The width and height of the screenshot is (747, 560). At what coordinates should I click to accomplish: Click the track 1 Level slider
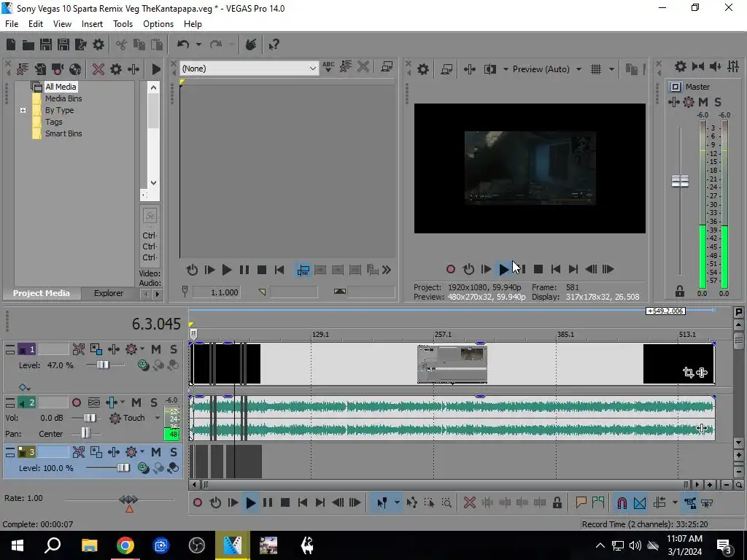[103, 365]
